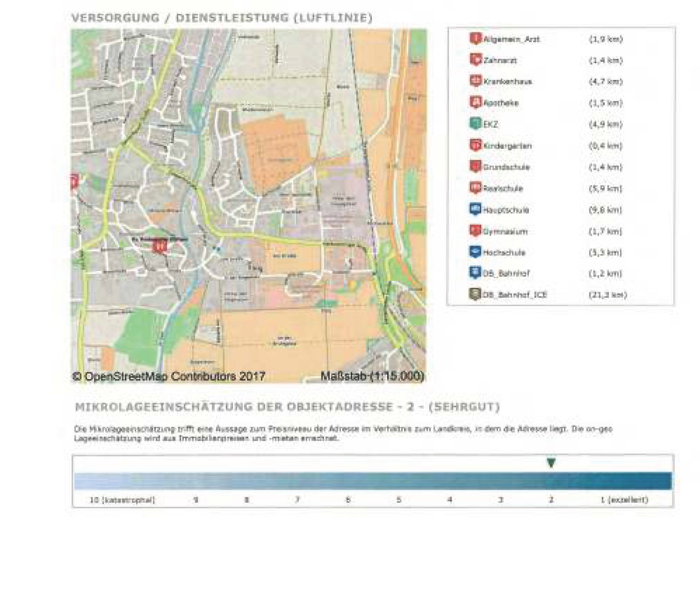Click the '1 (exzellent)' scale label
This screenshot has width=700, height=601.
(x=624, y=500)
